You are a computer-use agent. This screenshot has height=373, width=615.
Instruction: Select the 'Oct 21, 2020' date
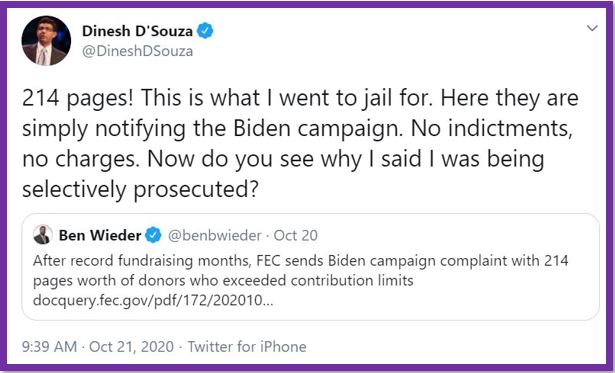131,347
